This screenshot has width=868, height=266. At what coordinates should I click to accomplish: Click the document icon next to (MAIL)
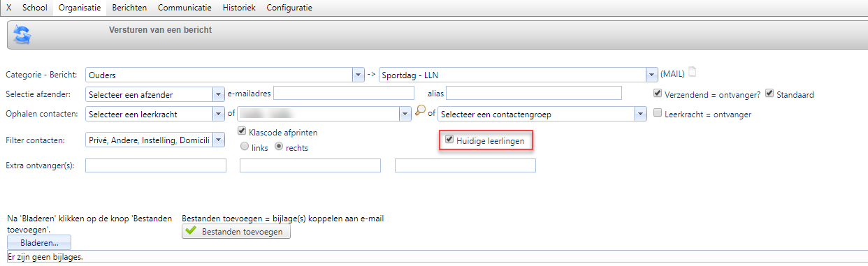[x=693, y=72]
